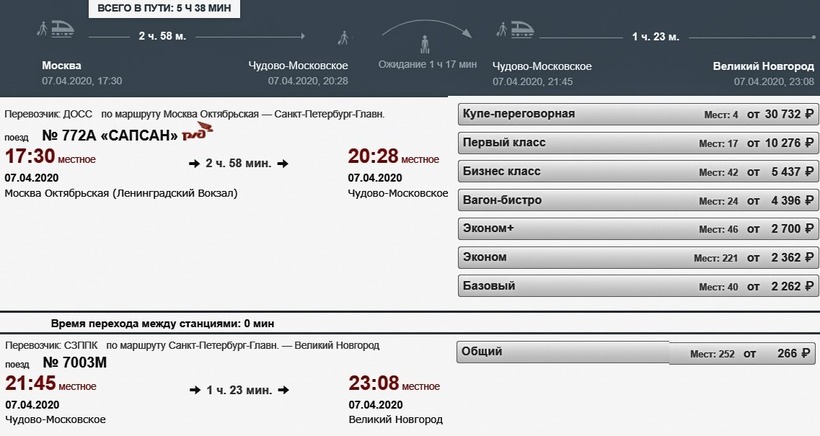Click total travel time label ВСЕГО В ПУТИ
Image resolution: width=820 pixels, height=436 pixels.
(x=164, y=8)
